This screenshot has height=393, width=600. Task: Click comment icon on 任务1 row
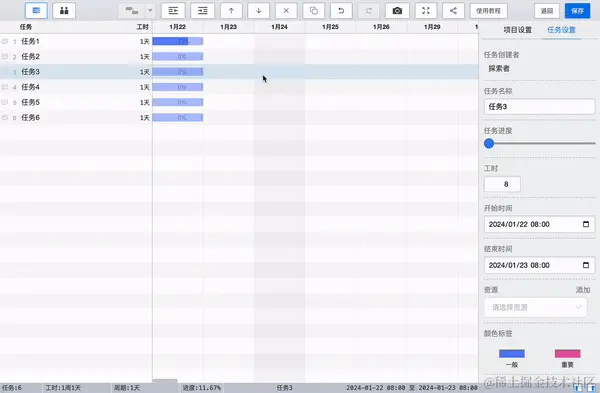point(5,41)
